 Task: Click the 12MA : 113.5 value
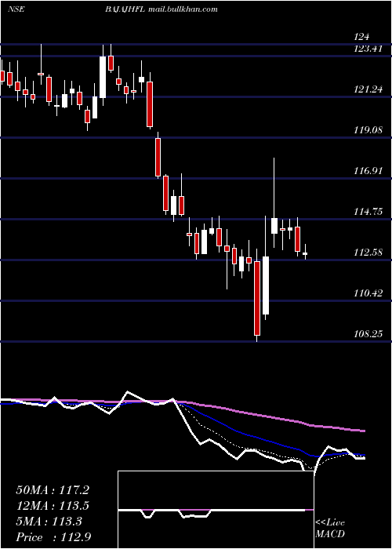[53, 506]
